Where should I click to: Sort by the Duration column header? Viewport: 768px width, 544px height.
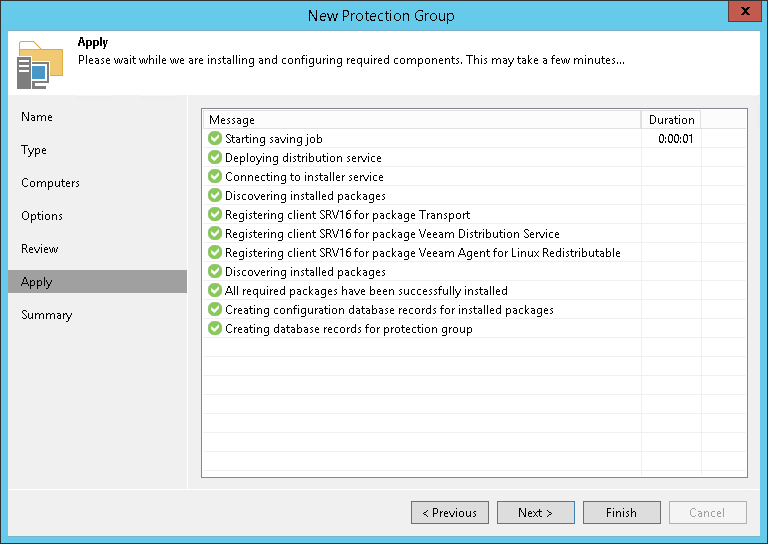671,119
